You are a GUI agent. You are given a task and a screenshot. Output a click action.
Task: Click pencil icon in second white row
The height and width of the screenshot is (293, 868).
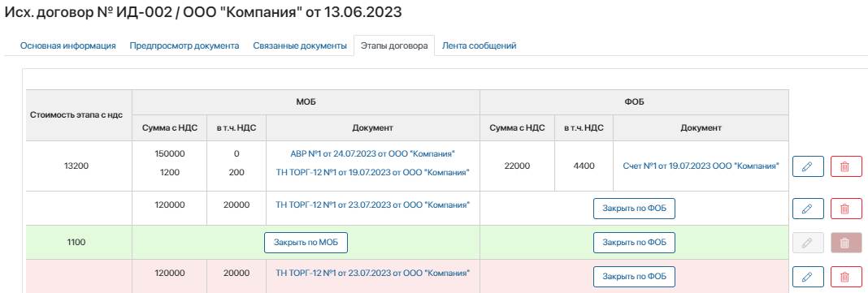click(808, 209)
